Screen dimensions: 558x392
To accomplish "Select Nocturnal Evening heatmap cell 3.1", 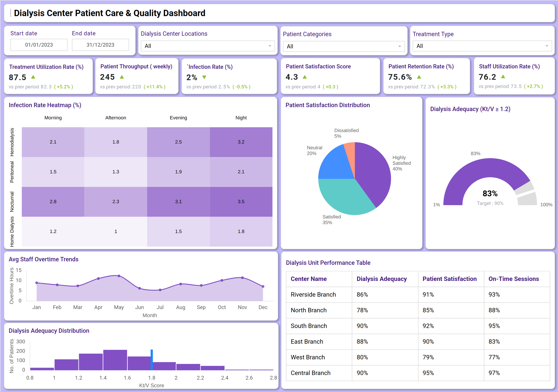I will (178, 202).
